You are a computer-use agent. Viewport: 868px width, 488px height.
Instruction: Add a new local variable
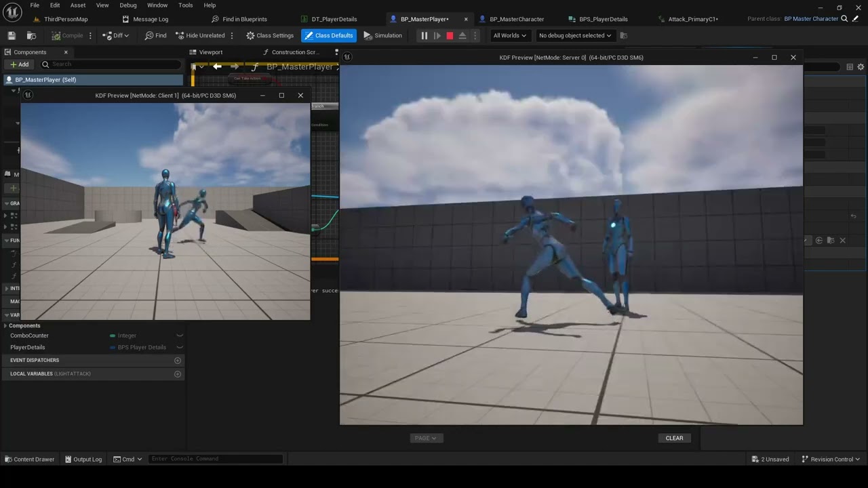178,374
